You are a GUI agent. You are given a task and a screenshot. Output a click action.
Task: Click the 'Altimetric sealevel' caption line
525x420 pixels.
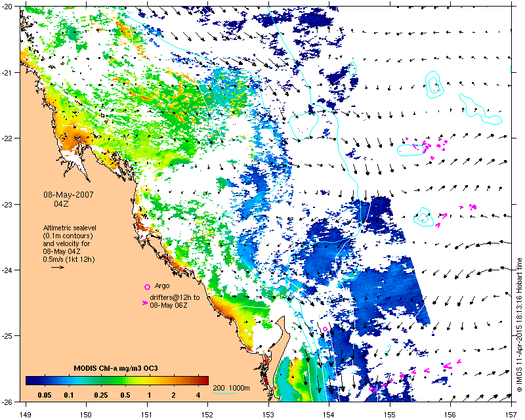(70, 228)
